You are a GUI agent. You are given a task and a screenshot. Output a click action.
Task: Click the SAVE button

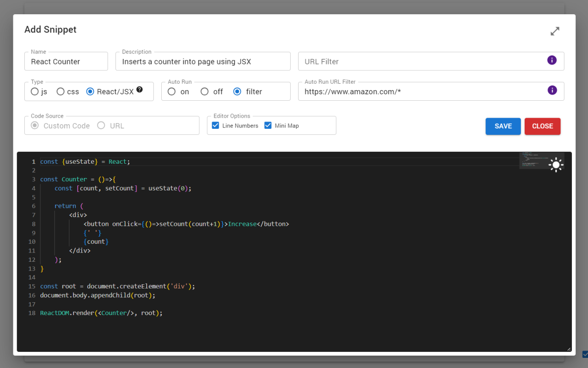pos(503,126)
